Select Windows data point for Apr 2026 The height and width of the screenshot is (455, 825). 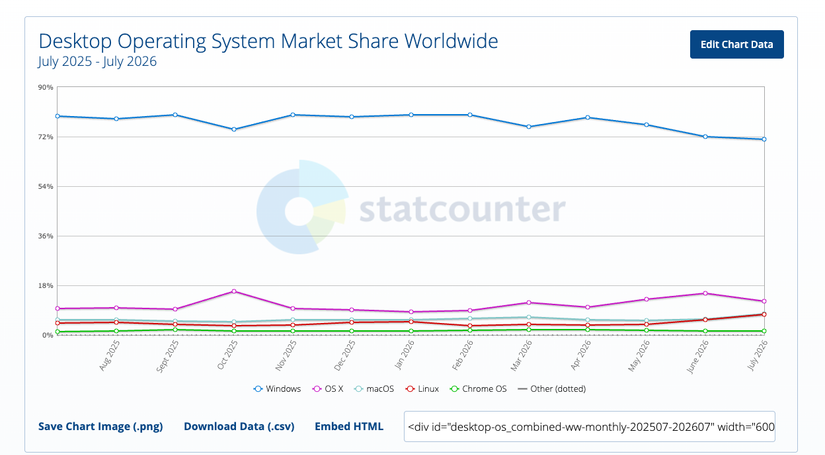(588, 118)
